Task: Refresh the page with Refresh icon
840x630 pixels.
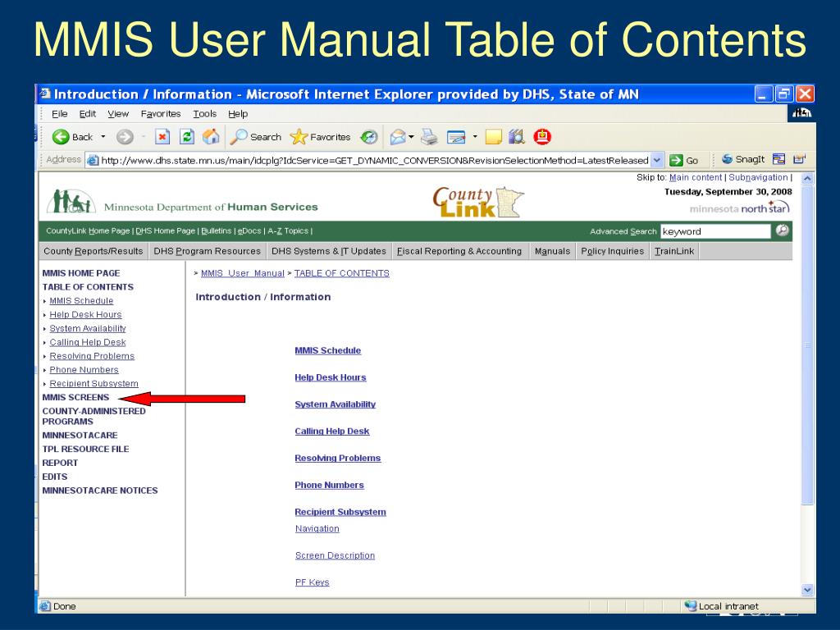Action: pyautogui.click(x=187, y=137)
